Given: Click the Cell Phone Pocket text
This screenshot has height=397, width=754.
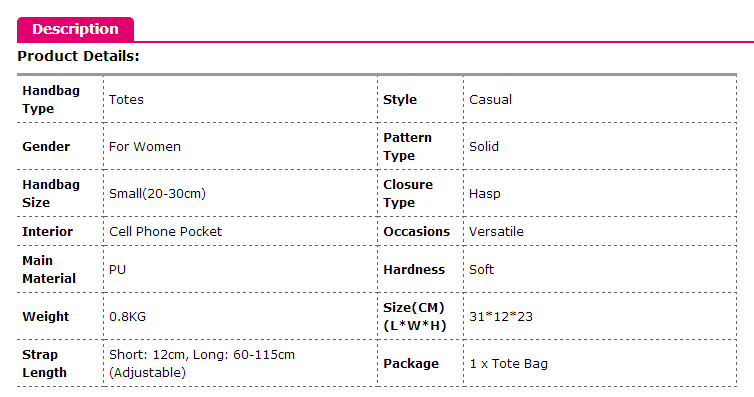Looking at the screenshot, I should pos(165,232).
